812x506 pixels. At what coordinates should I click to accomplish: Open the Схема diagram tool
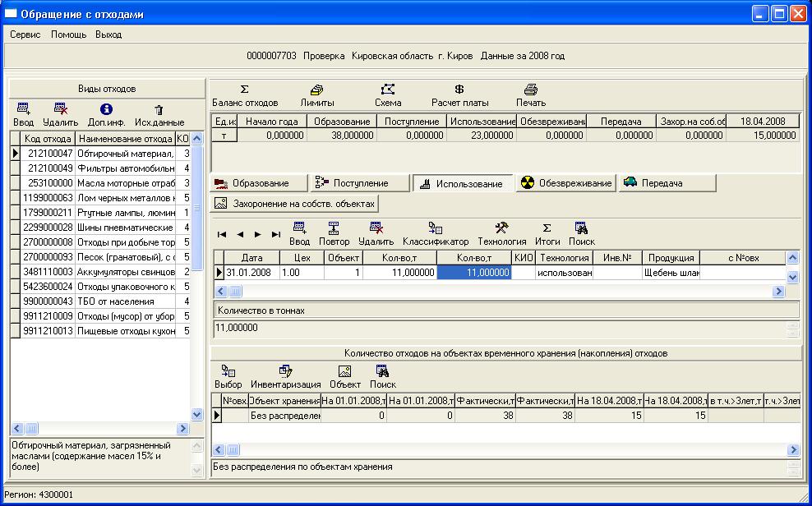coord(388,95)
